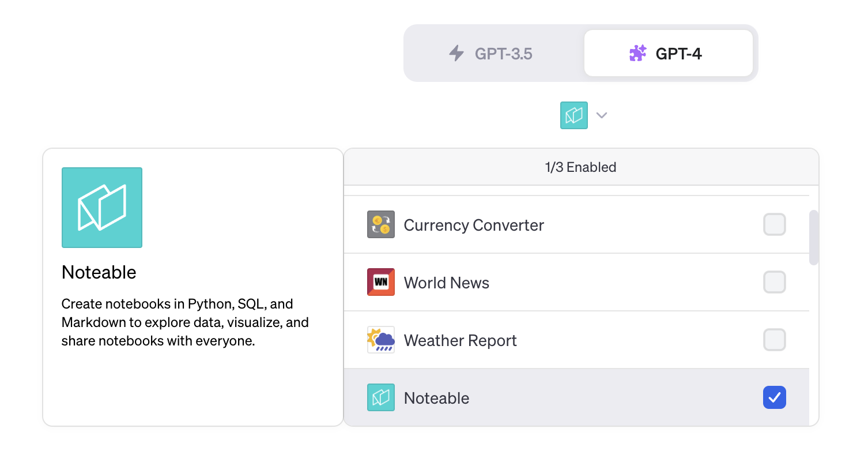
Task: Click the Currency Converter label
Action: [x=474, y=225]
